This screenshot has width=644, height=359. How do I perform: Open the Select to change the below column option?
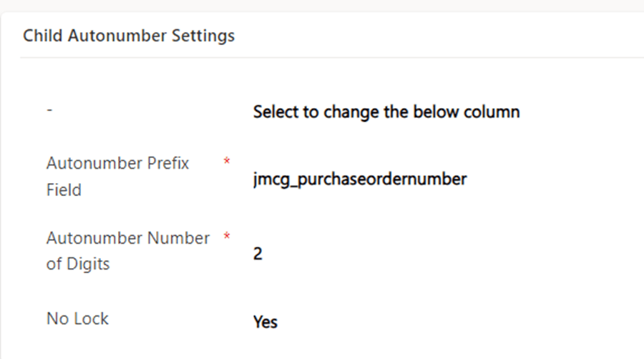[x=386, y=112]
